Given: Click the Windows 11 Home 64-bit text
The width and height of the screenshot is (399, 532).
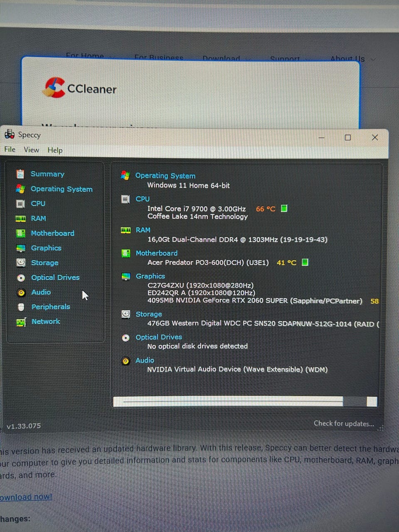Looking at the screenshot, I should [x=188, y=185].
